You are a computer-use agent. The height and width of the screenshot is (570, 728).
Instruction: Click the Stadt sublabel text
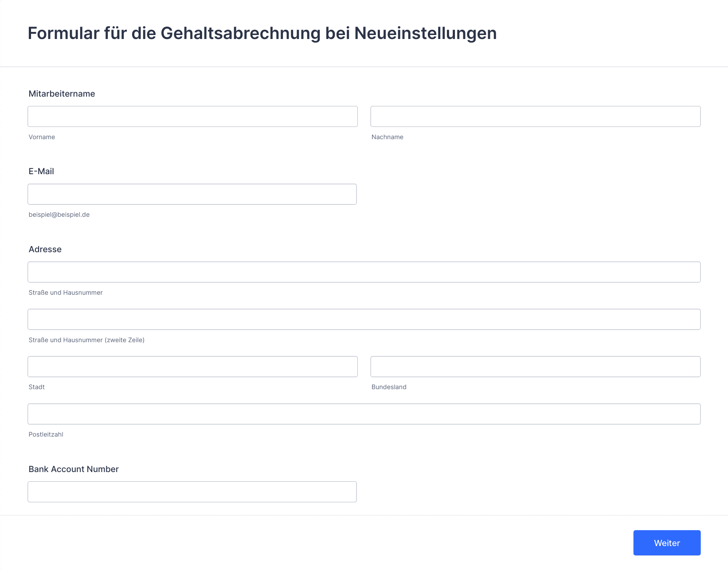37,387
